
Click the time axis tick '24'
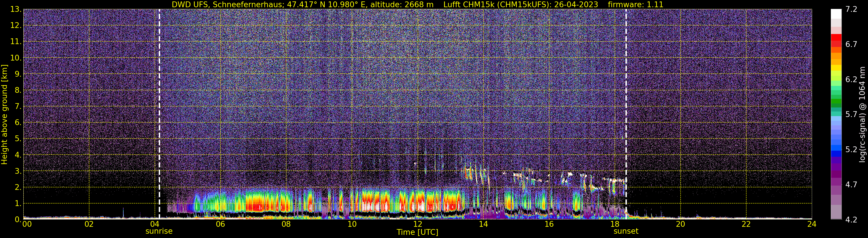click(x=812, y=224)
